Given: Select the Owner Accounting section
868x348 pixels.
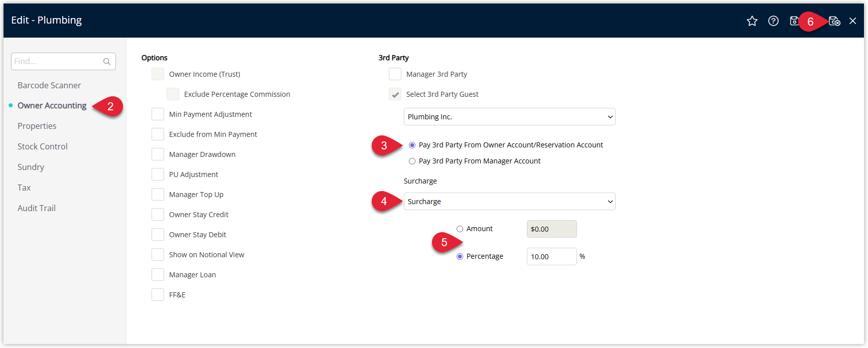Looking at the screenshot, I should coord(52,105).
